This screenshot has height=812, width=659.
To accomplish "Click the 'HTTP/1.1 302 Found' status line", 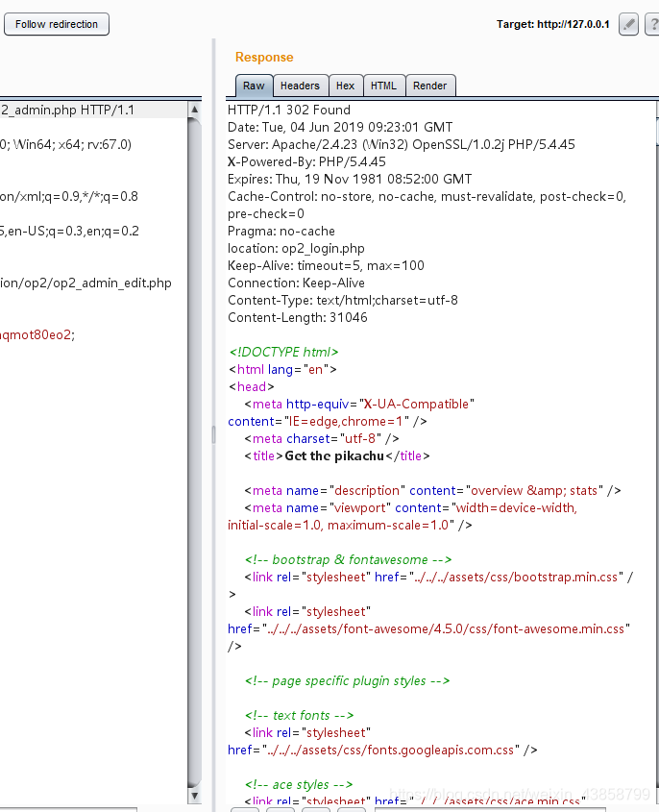I will [x=289, y=110].
